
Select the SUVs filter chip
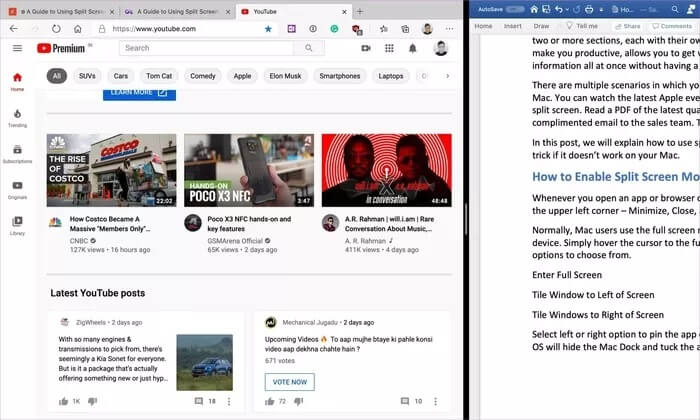coord(87,76)
